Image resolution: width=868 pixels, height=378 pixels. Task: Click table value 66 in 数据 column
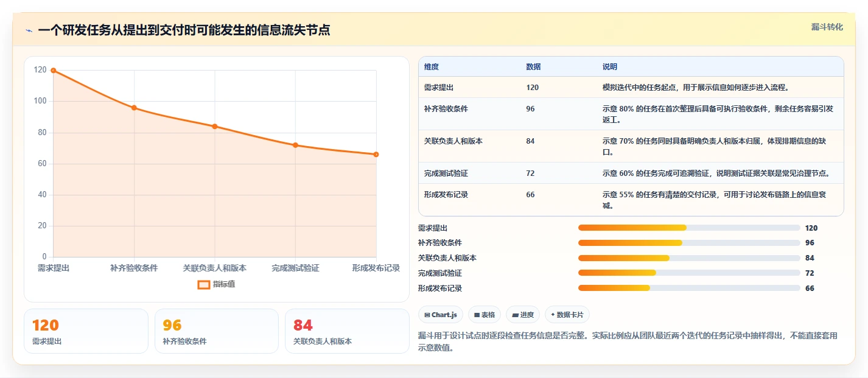530,195
